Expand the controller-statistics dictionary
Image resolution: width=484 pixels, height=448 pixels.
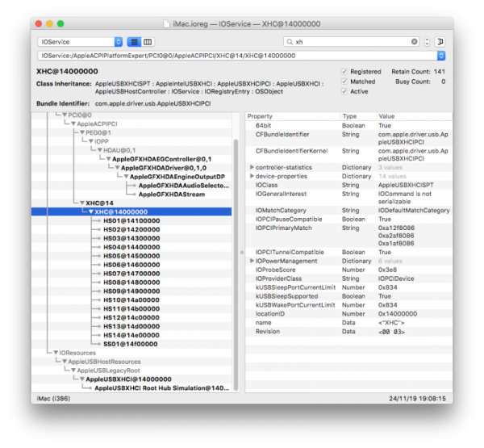(x=252, y=167)
